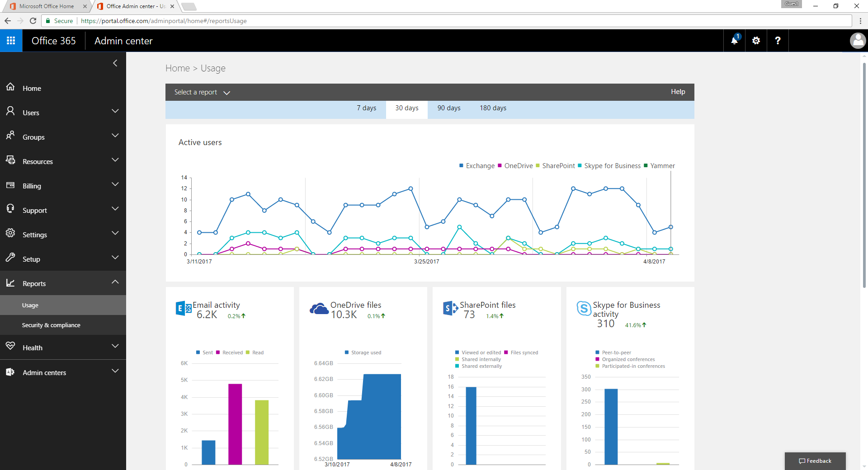Toggle Yammer series in Active users legend
This screenshot has height=470, width=868.
pos(659,166)
